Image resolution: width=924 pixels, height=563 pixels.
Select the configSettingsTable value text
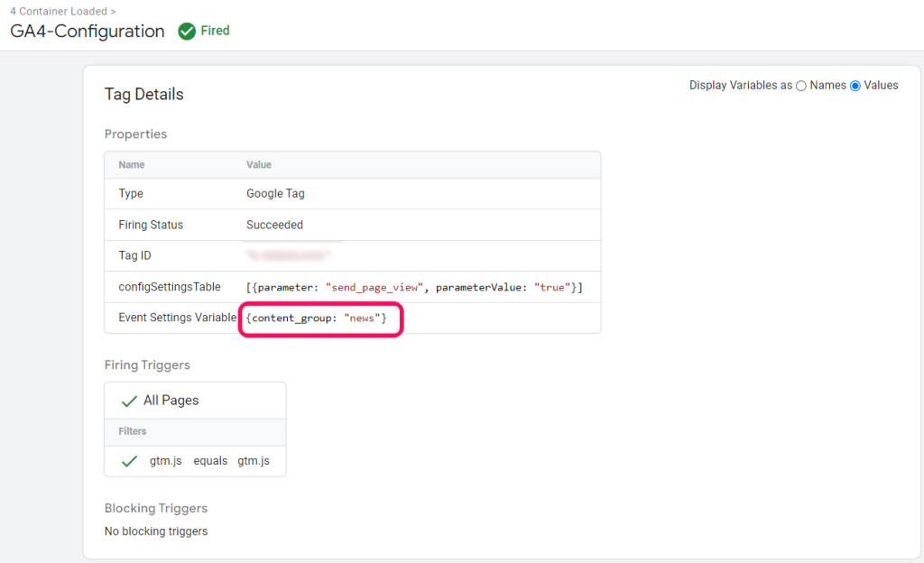pos(417,285)
